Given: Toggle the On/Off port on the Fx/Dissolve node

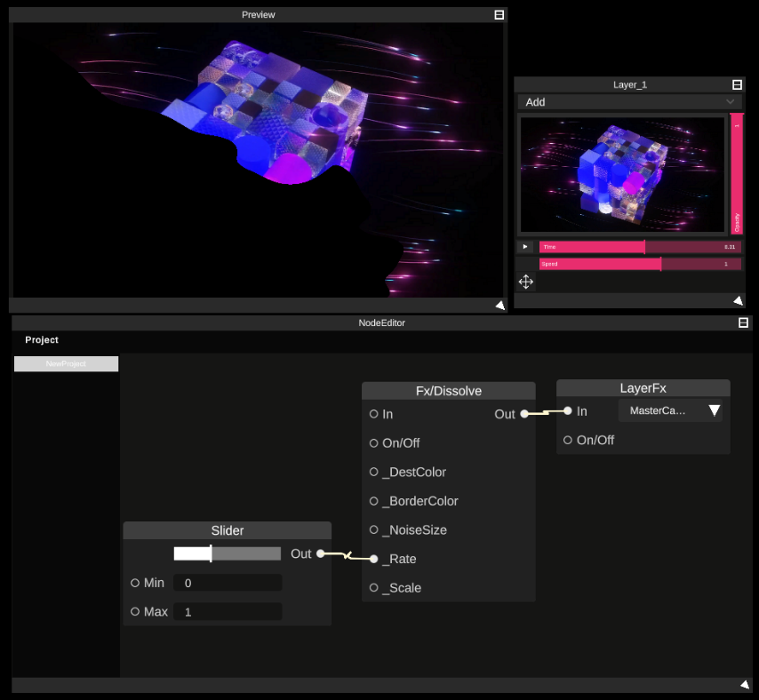Looking at the screenshot, I should [x=373, y=442].
